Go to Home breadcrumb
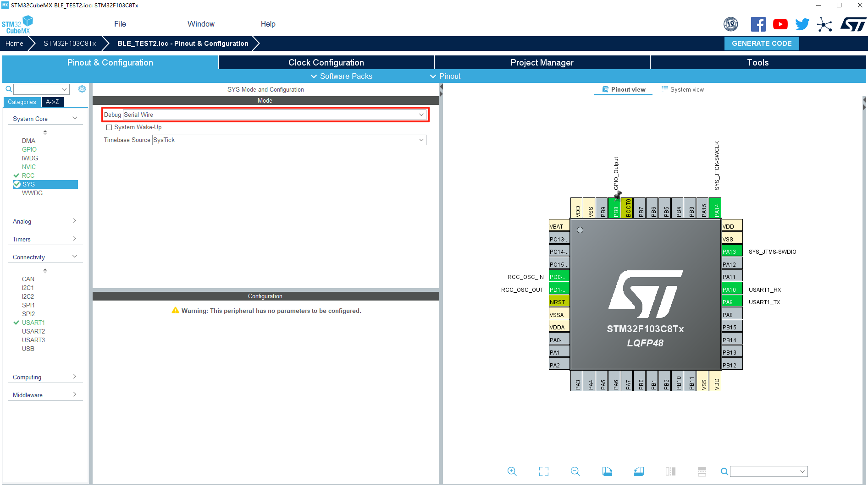 pos(14,44)
